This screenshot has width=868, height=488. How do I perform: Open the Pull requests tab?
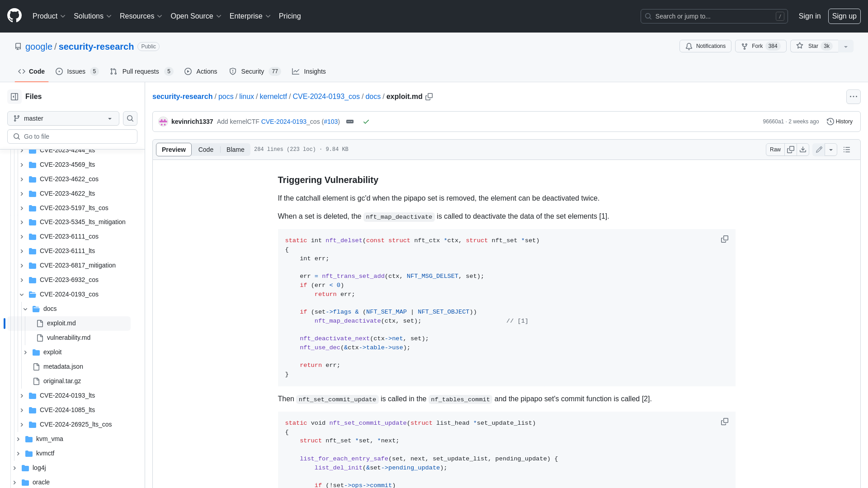(x=142, y=71)
